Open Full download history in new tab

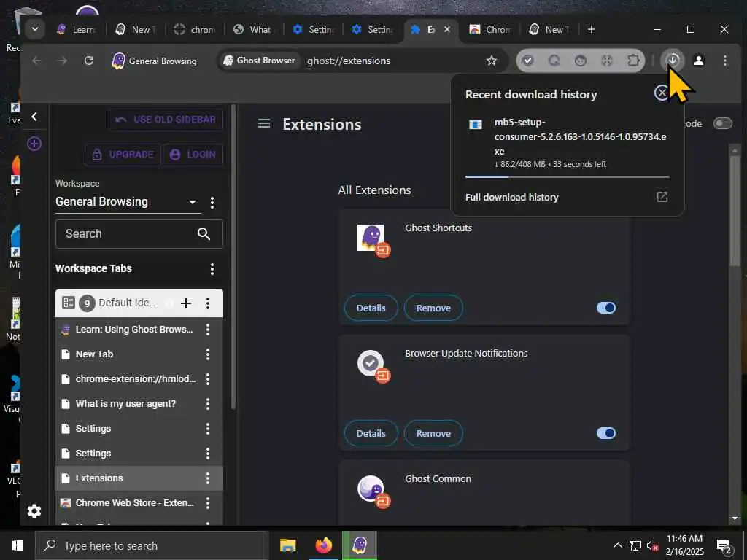click(x=662, y=197)
